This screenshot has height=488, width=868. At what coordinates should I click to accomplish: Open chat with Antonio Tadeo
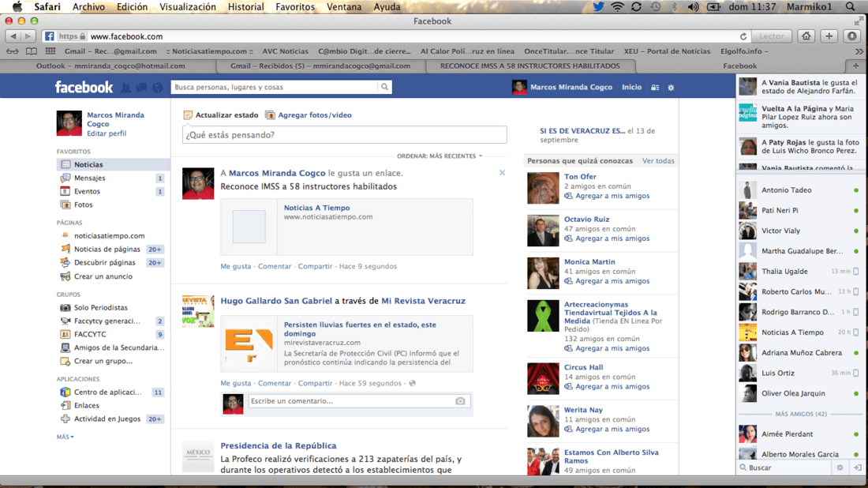pyautogui.click(x=801, y=190)
